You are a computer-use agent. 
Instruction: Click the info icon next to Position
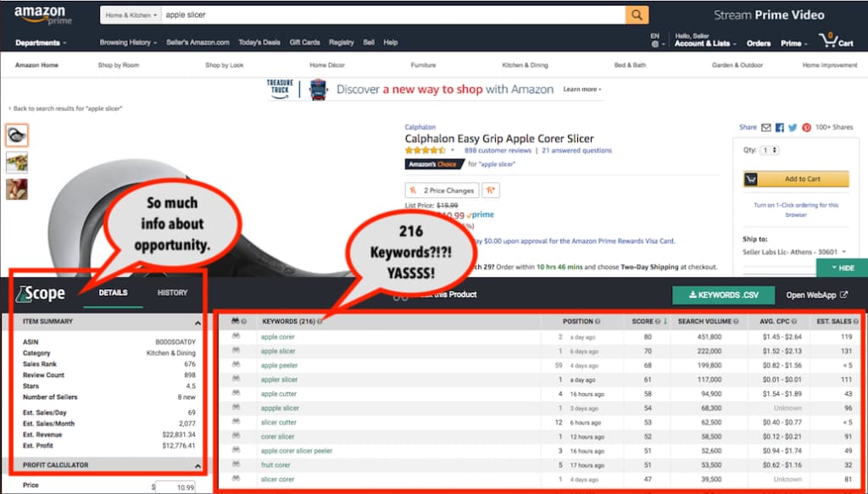click(x=598, y=321)
